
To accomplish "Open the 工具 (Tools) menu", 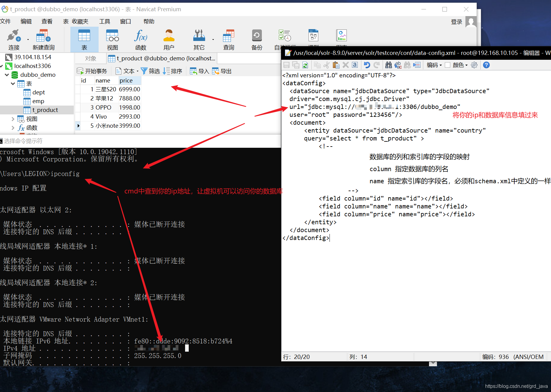I will tap(105, 21).
